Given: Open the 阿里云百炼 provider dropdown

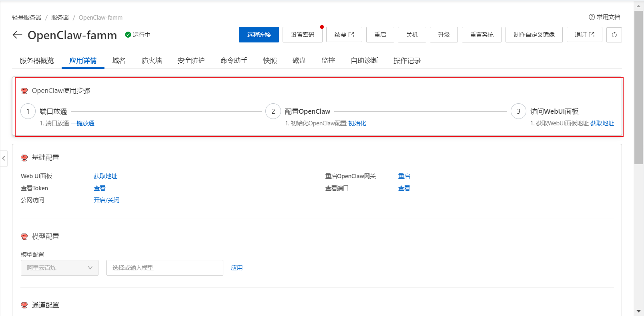Looking at the screenshot, I should pyautogui.click(x=60, y=268).
